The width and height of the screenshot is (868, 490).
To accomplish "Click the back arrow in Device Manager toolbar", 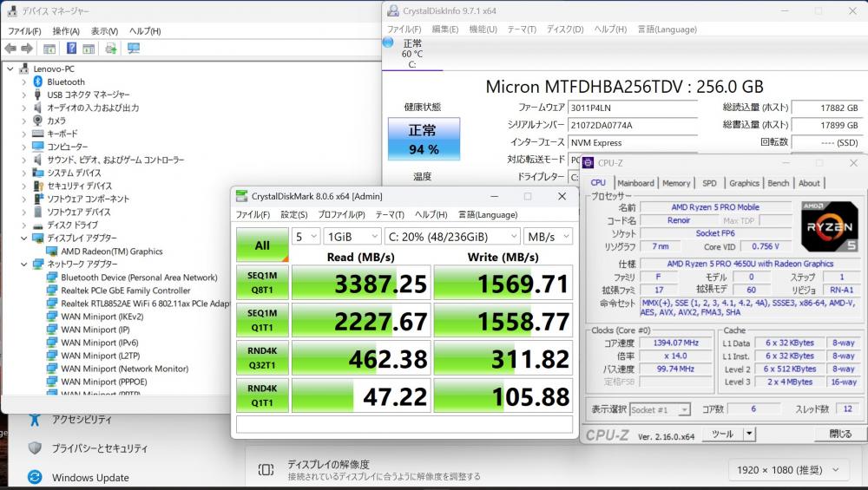I will (10, 49).
